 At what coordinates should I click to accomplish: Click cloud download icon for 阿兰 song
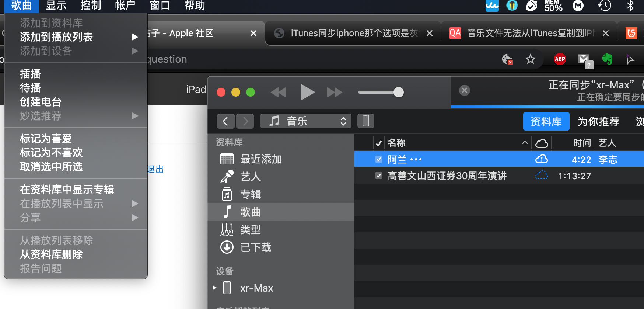(x=541, y=159)
